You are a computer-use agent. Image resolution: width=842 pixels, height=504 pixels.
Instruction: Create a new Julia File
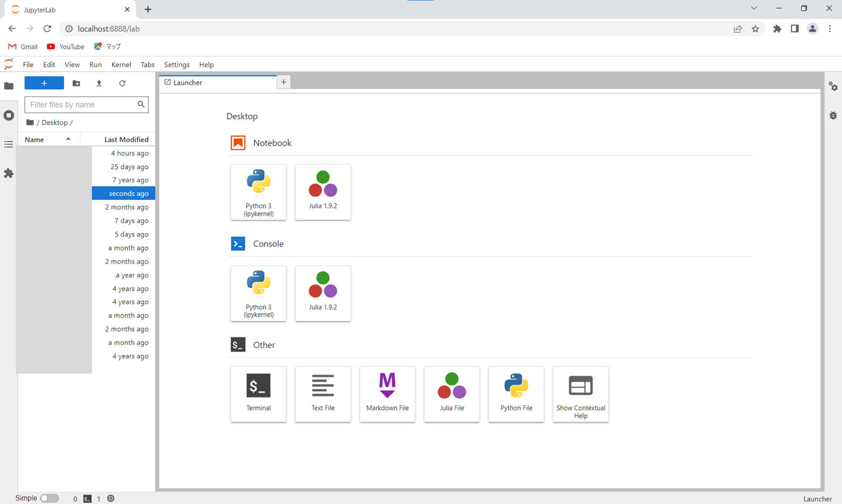pyautogui.click(x=452, y=394)
